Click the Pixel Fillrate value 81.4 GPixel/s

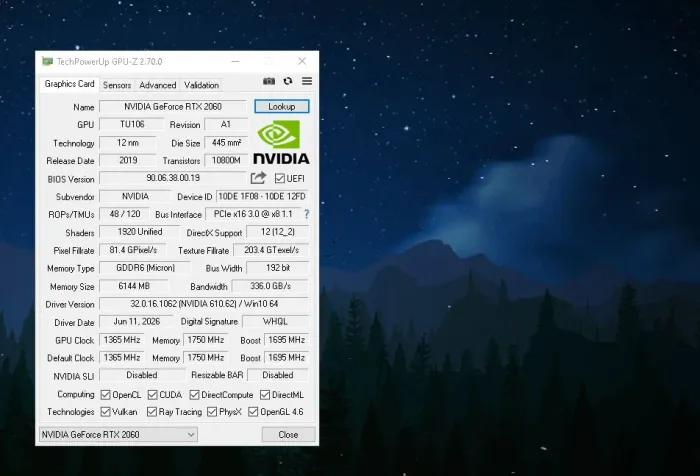point(133,250)
